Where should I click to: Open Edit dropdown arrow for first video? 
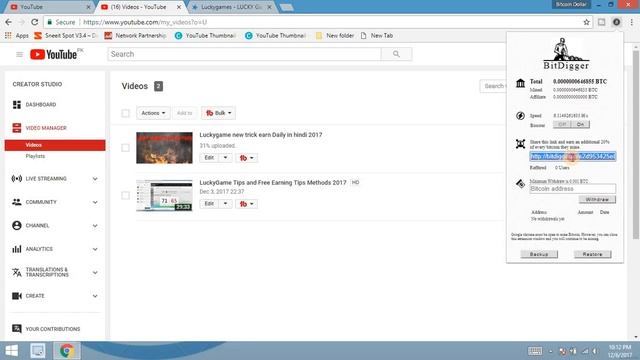225,158
